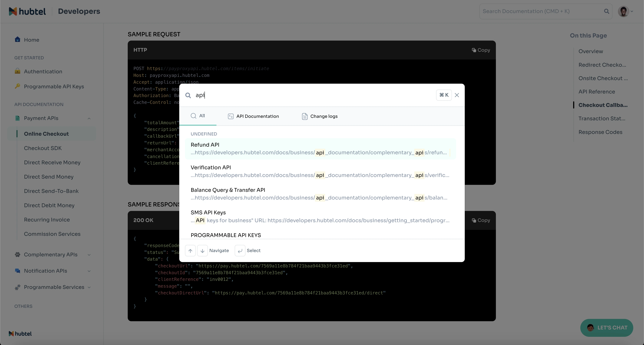Open Direct Send-To-Bank page

click(51, 191)
